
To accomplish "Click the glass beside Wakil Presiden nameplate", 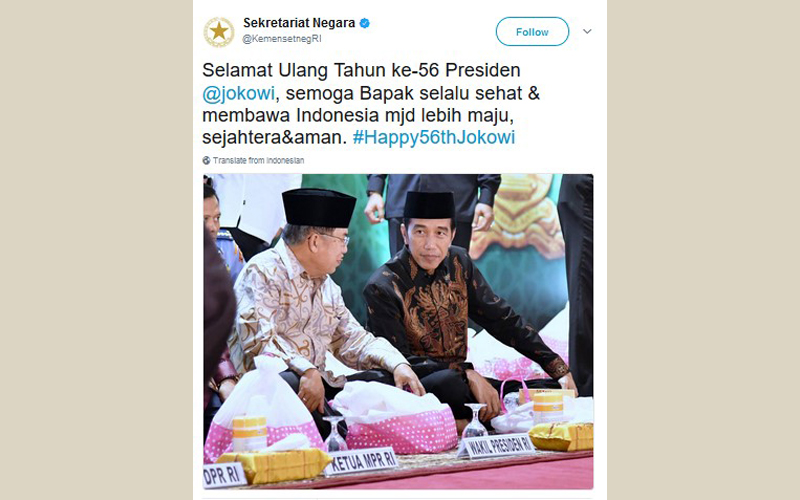I will click(475, 420).
